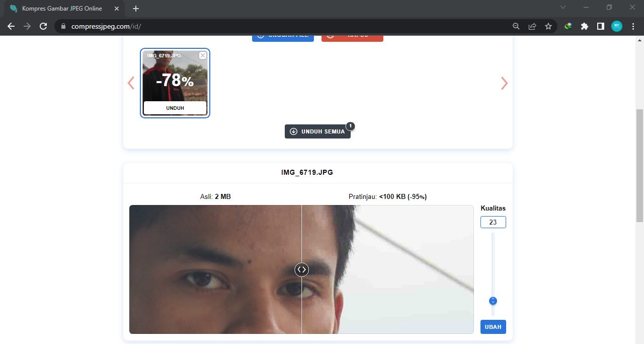644x344 pixels.
Task: Reload the compressjpeg page
Action: click(x=43, y=26)
